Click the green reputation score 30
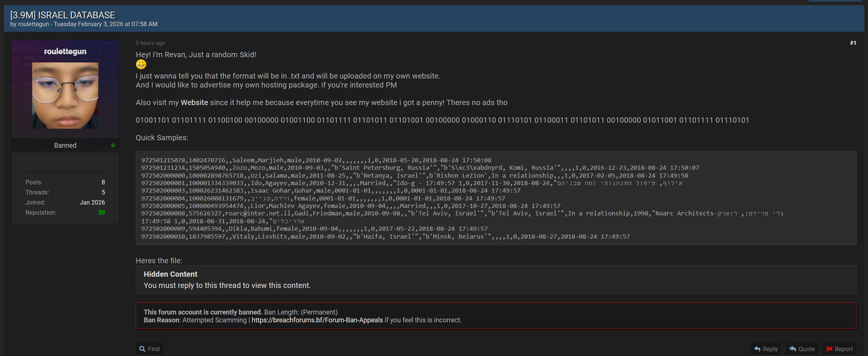 101,212
